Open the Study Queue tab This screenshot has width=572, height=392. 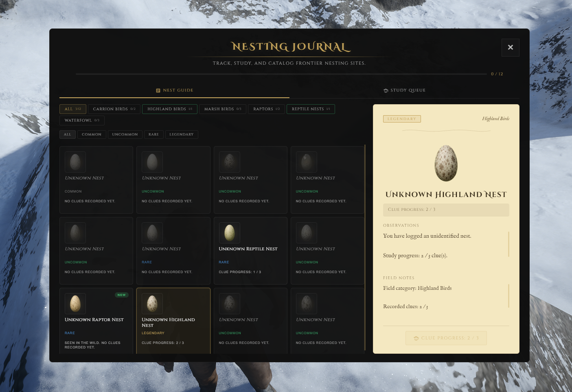pyautogui.click(x=404, y=90)
